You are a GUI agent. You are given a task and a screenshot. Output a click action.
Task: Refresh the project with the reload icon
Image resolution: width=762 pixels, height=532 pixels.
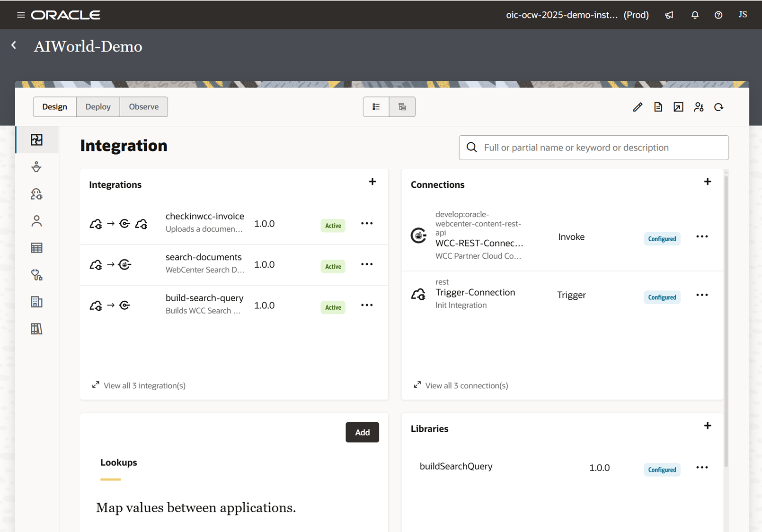tap(719, 107)
